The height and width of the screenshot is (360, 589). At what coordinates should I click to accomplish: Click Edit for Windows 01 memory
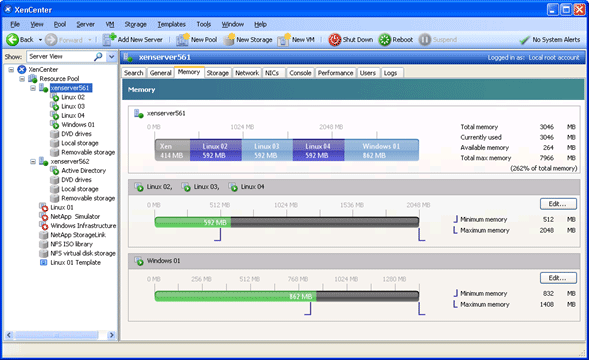[x=558, y=278]
